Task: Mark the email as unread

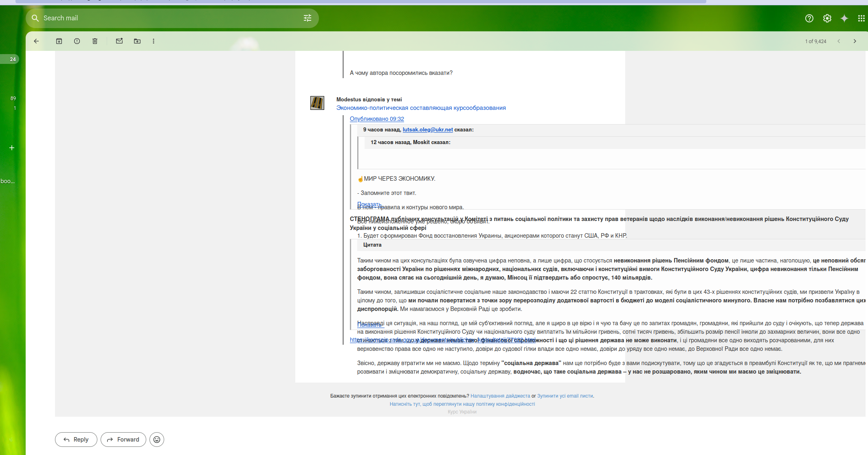Action: pyautogui.click(x=119, y=41)
